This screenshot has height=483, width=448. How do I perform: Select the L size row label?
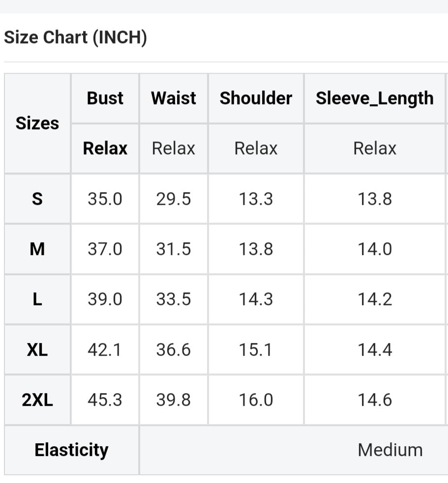(37, 299)
